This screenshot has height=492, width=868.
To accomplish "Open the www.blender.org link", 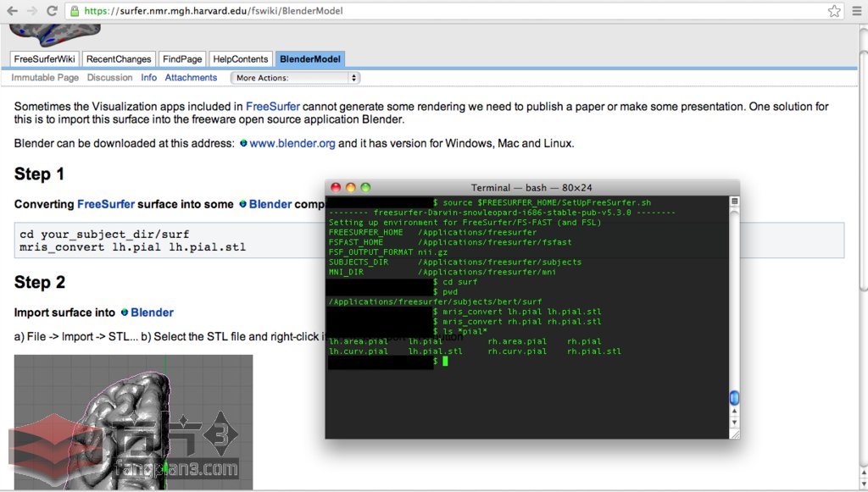I will 292,143.
